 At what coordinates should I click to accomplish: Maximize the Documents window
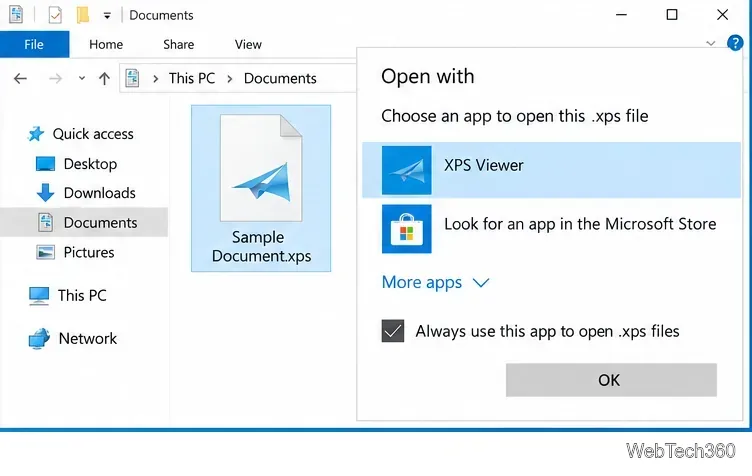point(672,15)
